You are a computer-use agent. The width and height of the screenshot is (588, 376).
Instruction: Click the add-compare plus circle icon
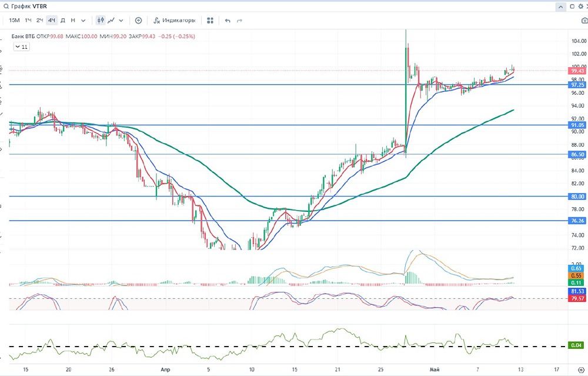pyautogui.click(x=138, y=21)
